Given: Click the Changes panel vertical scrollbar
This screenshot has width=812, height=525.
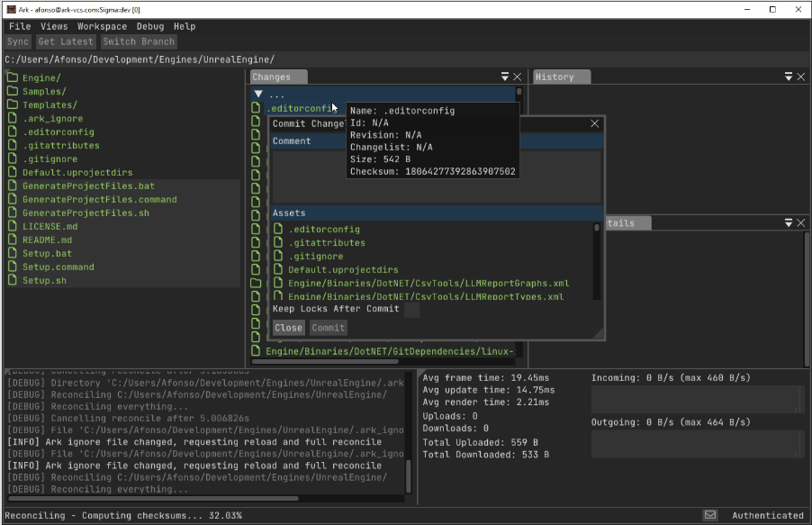Looking at the screenshot, I should [x=519, y=92].
